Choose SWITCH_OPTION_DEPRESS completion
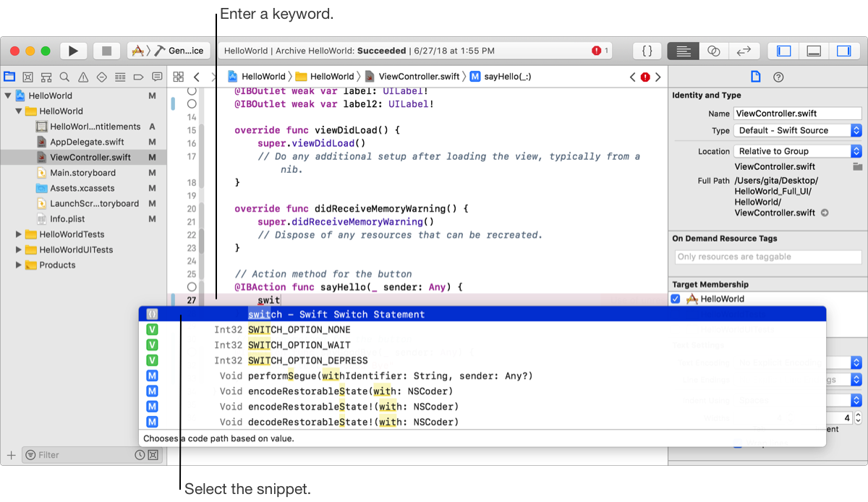This screenshot has height=502, width=868. tap(482, 360)
